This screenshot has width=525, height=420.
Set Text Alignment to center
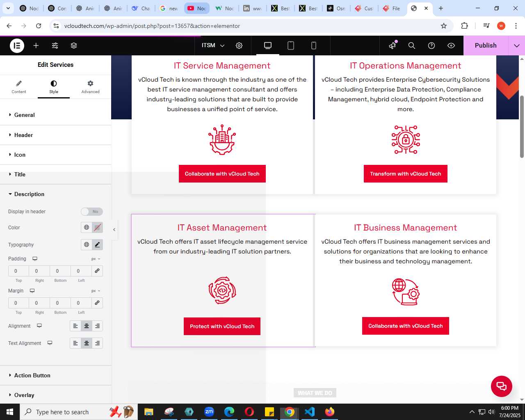point(87,343)
